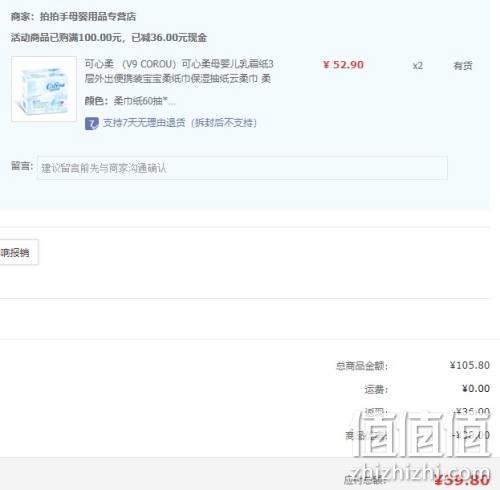Image resolution: width=500 pixels, height=490 pixels.
Task: Click in the 留言 message input field
Action: pyautogui.click(x=242, y=168)
